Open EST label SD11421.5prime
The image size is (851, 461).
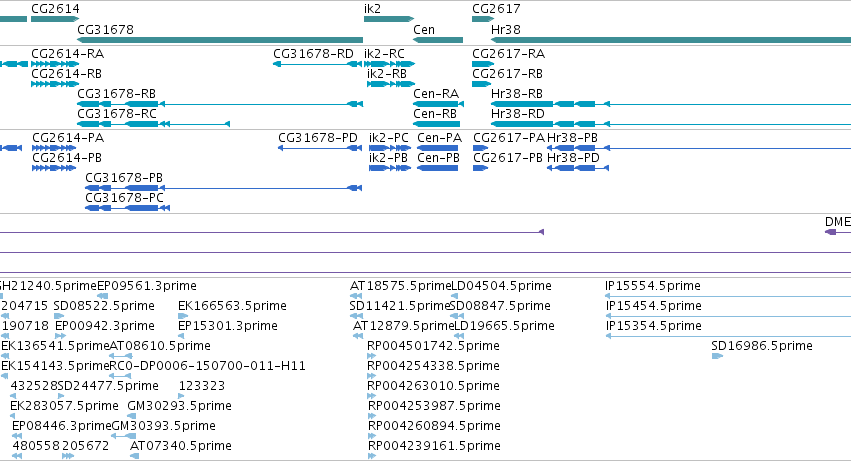pyautogui.click(x=401, y=306)
